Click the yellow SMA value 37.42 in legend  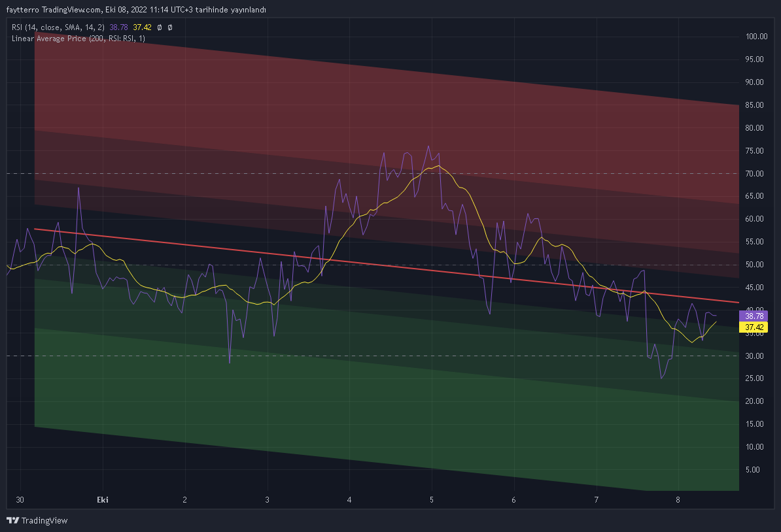(142, 27)
